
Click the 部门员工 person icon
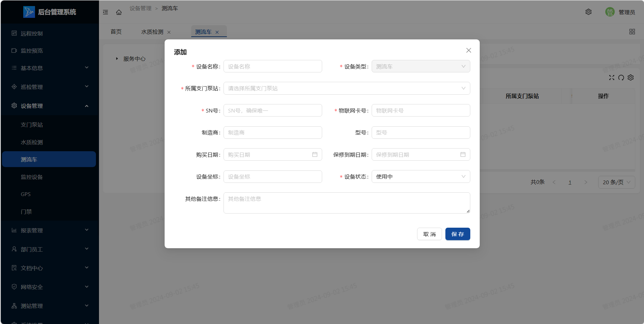coord(14,249)
